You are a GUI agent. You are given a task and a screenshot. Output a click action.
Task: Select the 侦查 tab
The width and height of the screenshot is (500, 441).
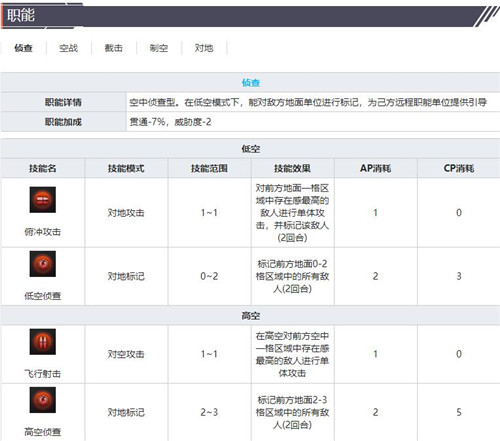pos(23,48)
